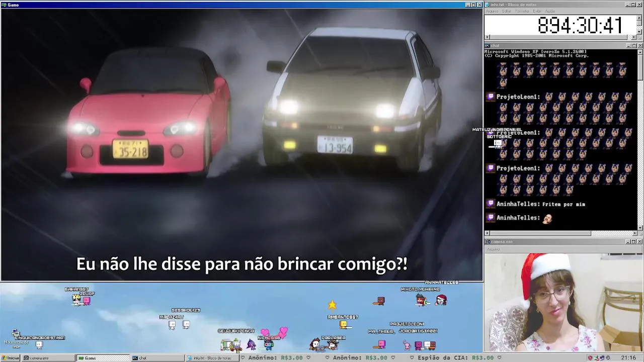
Task: Open the Arquivo menu in the camera.exe window
Action: point(494,249)
